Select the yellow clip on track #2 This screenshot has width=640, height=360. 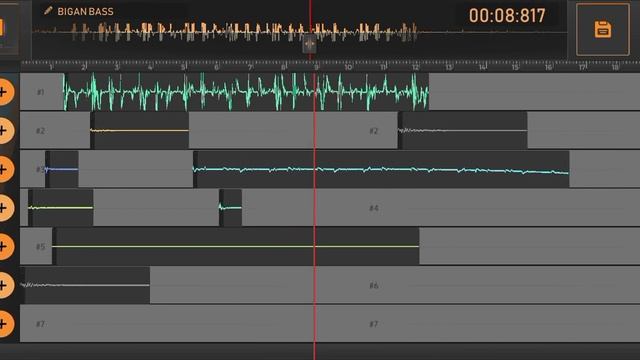140,131
